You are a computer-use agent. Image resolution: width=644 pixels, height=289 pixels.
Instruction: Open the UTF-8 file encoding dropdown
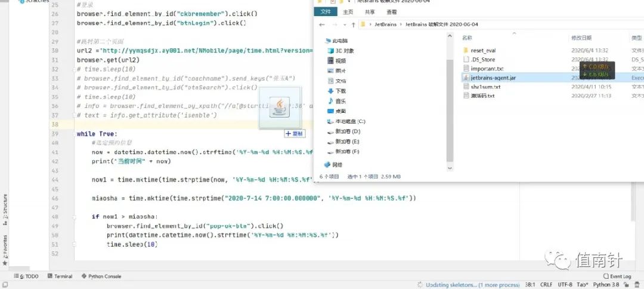coord(565,284)
